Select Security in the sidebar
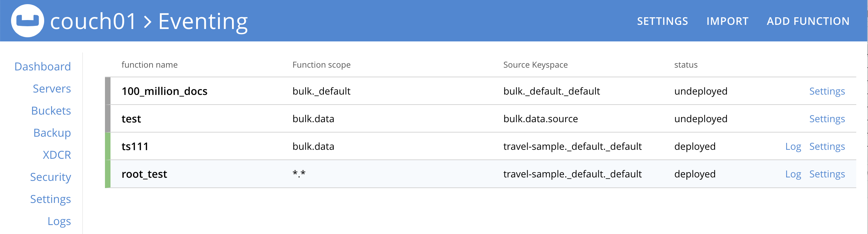The height and width of the screenshot is (234, 868). coord(50,177)
